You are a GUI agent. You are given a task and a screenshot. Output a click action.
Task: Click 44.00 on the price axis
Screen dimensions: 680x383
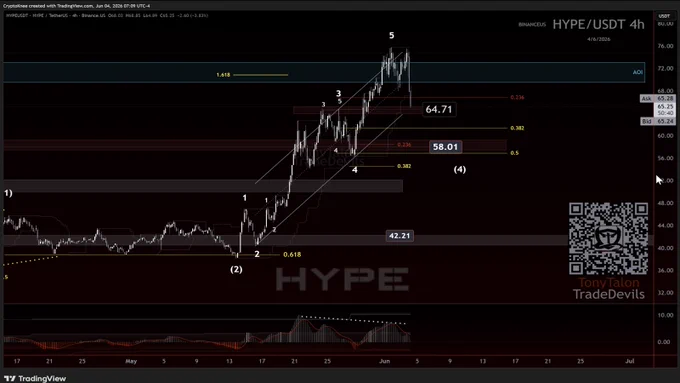(665, 226)
